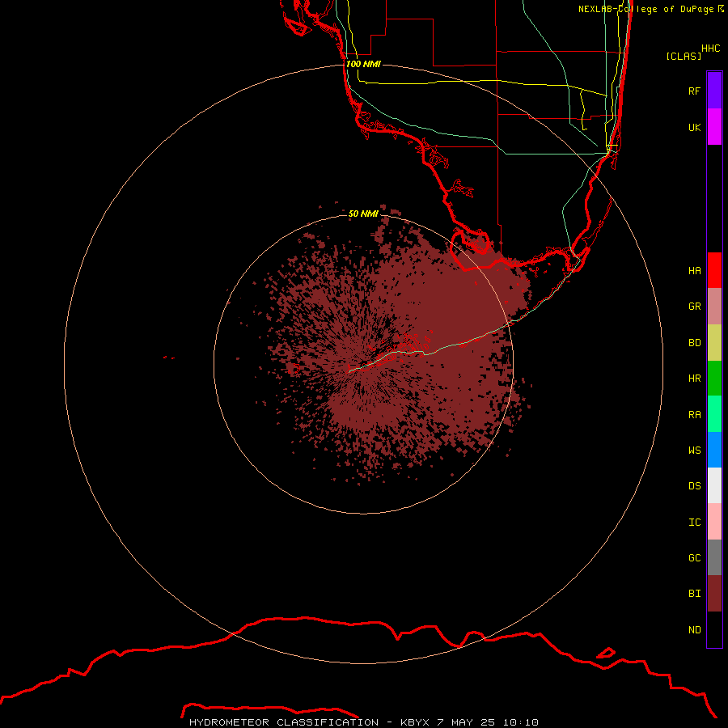Click the GR legend label
This screenshot has width=728, height=728.
[694, 307]
